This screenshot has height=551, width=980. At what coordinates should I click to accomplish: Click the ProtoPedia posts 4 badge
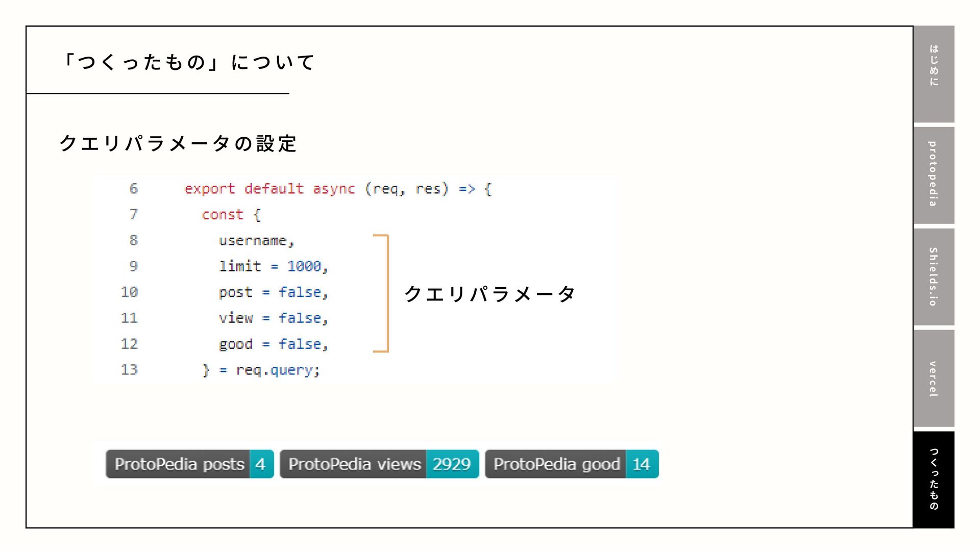point(190,464)
